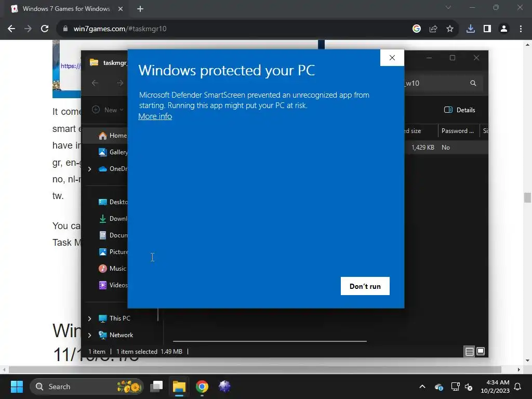Open the purple spiky ball taskbar app
Screen dimensions: 532x399
tap(224, 387)
